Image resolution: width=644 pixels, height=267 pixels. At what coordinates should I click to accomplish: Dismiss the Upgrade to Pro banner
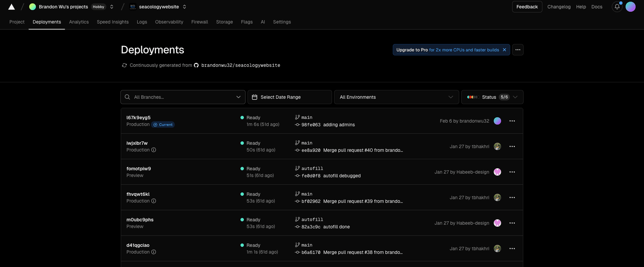504,50
